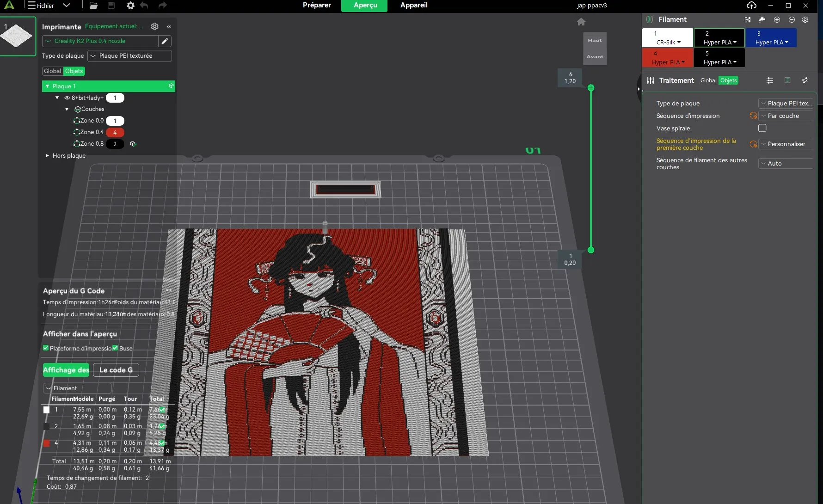Open the file folder icon in top toolbar

click(x=93, y=6)
